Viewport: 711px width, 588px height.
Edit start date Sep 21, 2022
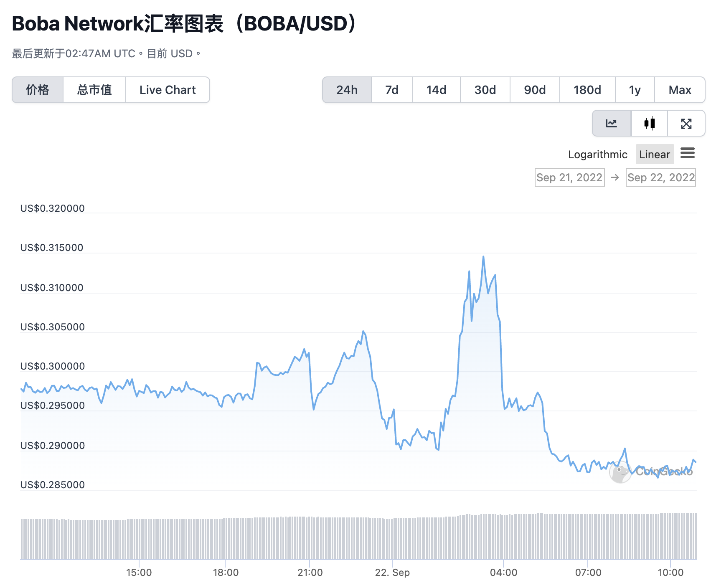569,177
